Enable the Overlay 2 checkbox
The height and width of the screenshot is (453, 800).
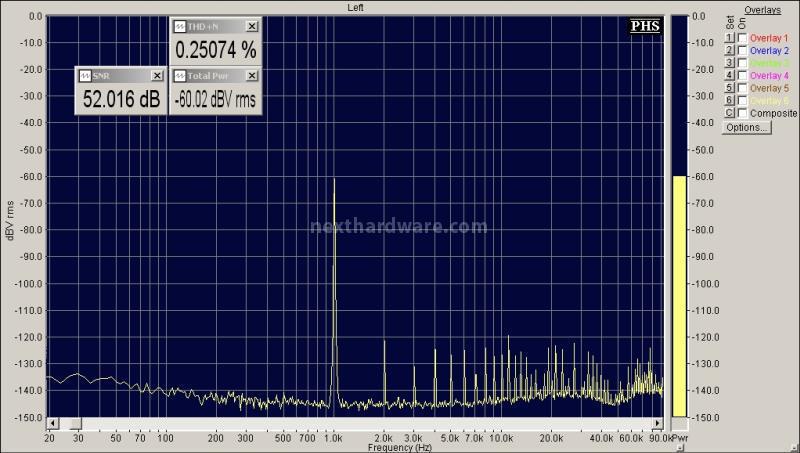point(742,50)
